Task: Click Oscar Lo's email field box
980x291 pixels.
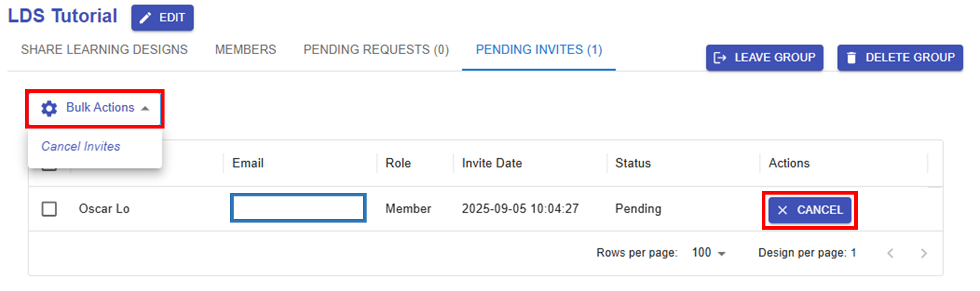Action: click(298, 208)
